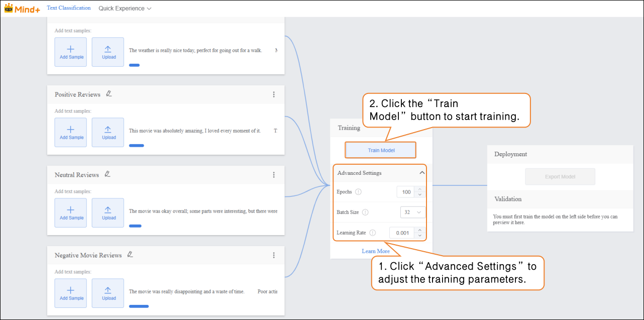
Task: Add Sample to Positive Reviews
Action: tap(70, 133)
